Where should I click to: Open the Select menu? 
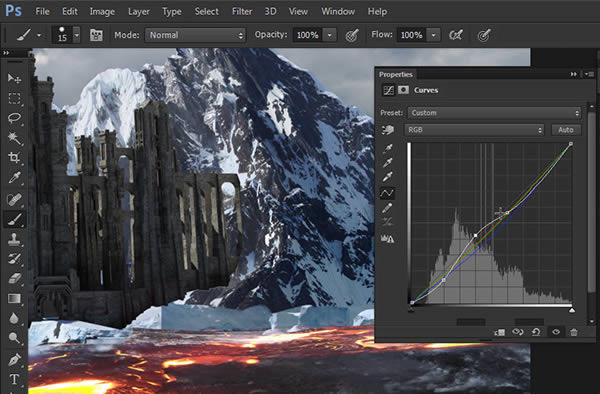point(207,11)
